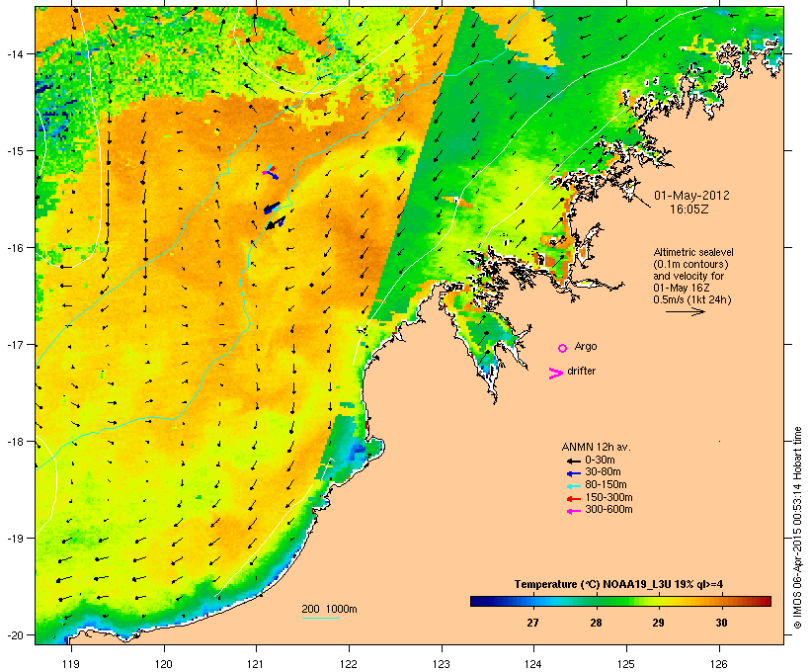Click the date label 01-May-2012

pos(691,196)
